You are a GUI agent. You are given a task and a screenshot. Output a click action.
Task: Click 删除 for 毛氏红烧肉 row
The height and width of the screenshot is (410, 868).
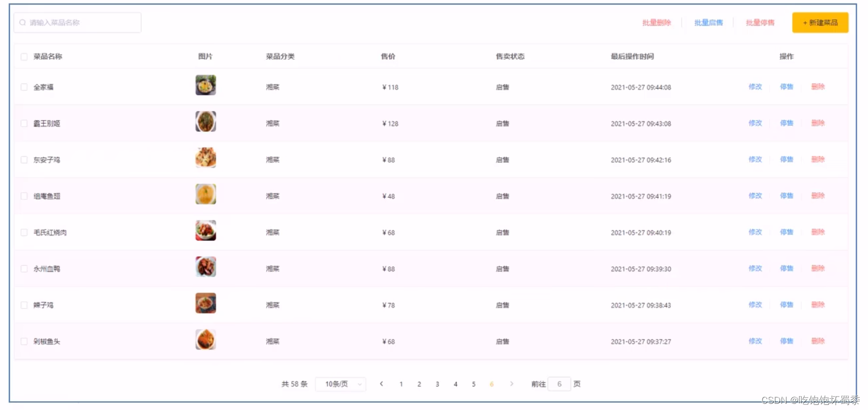click(818, 232)
